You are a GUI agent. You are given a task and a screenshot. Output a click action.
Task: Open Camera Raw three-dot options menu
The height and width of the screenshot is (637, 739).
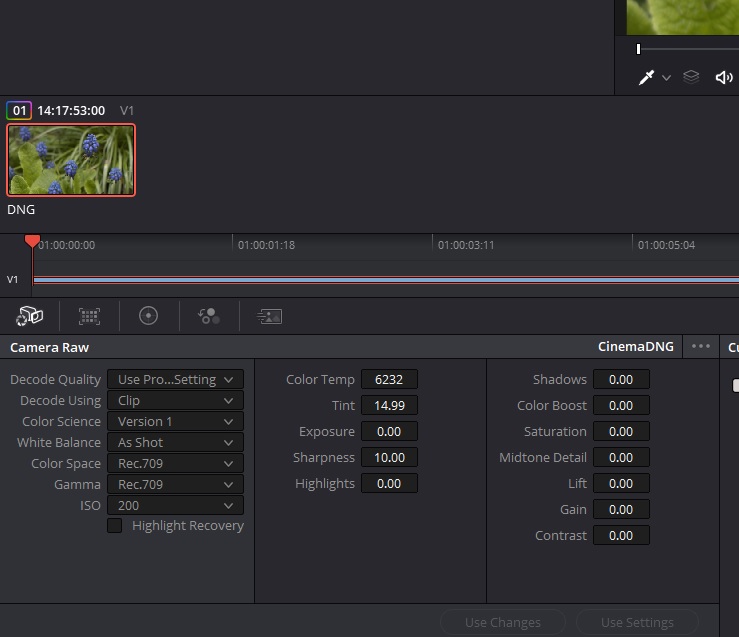[x=701, y=347]
